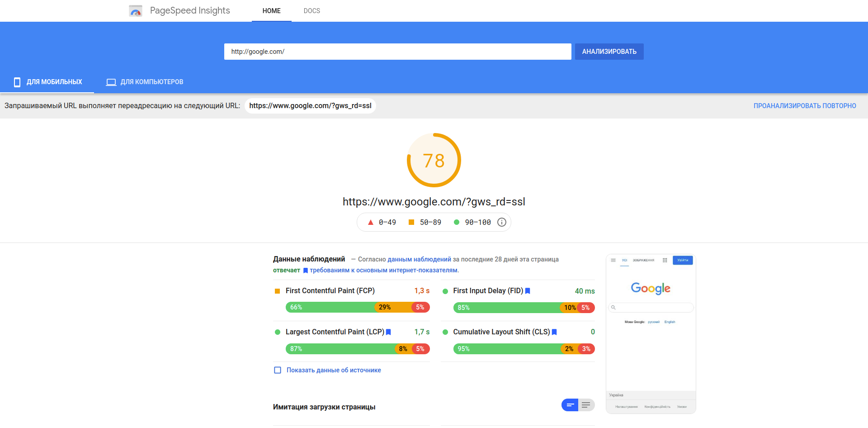Click the PageSpeed Insights logo icon
868x428 pixels.
tap(136, 11)
